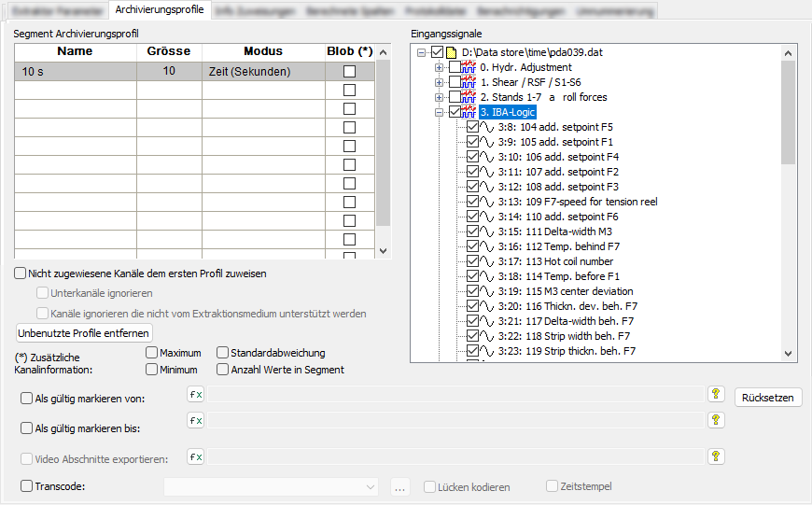The image size is (812, 505).
Task: Click analog signal icon of 104 add. setpoint F5
Action: pos(487,127)
